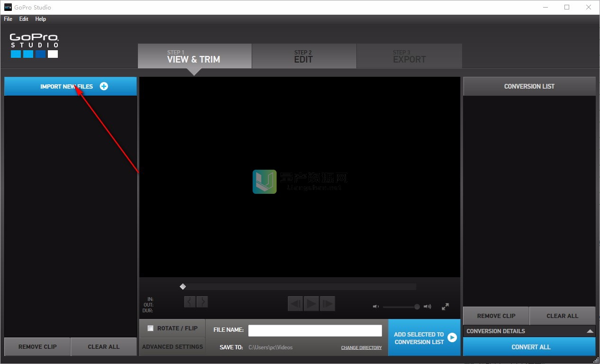Click the GoPro Studio title bar icon
The height and width of the screenshot is (364, 600).
tap(8, 7)
